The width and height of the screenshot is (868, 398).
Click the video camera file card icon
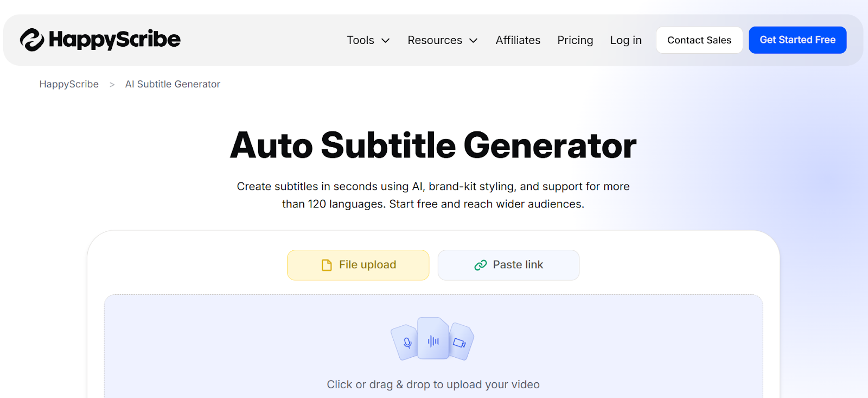pyautogui.click(x=460, y=342)
